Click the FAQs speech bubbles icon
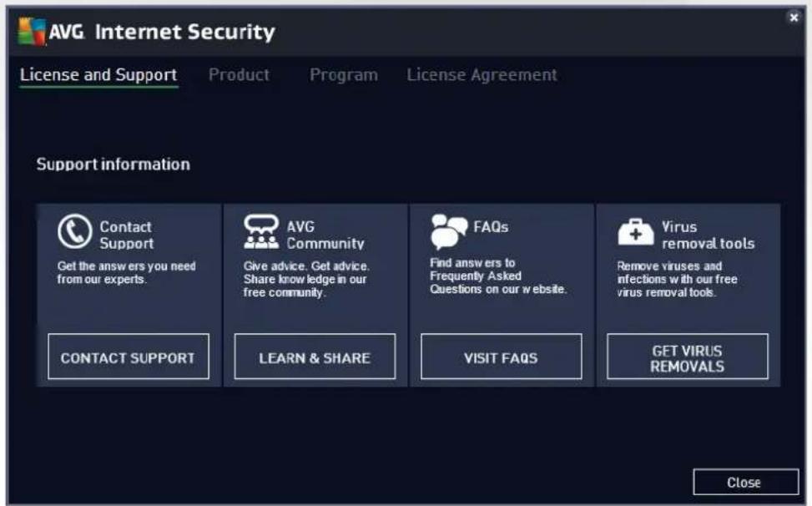This screenshot has width=812, height=506. (x=448, y=231)
